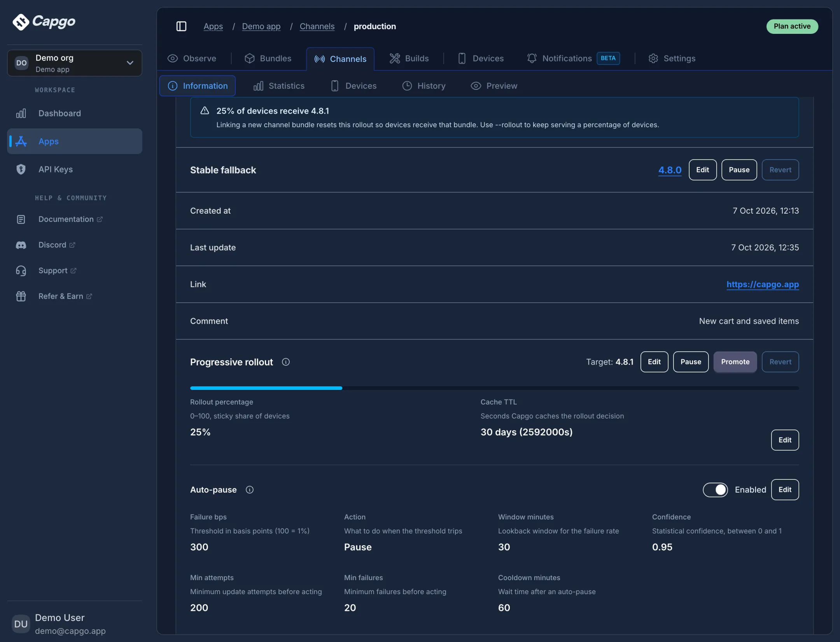
Task: Edit the Auto-pause settings
Action: click(x=785, y=490)
